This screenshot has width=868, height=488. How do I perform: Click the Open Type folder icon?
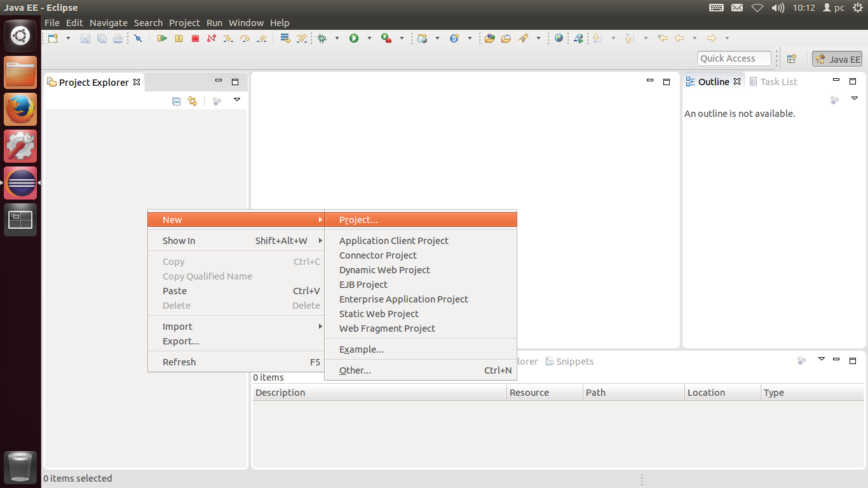(x=489, y=38)
